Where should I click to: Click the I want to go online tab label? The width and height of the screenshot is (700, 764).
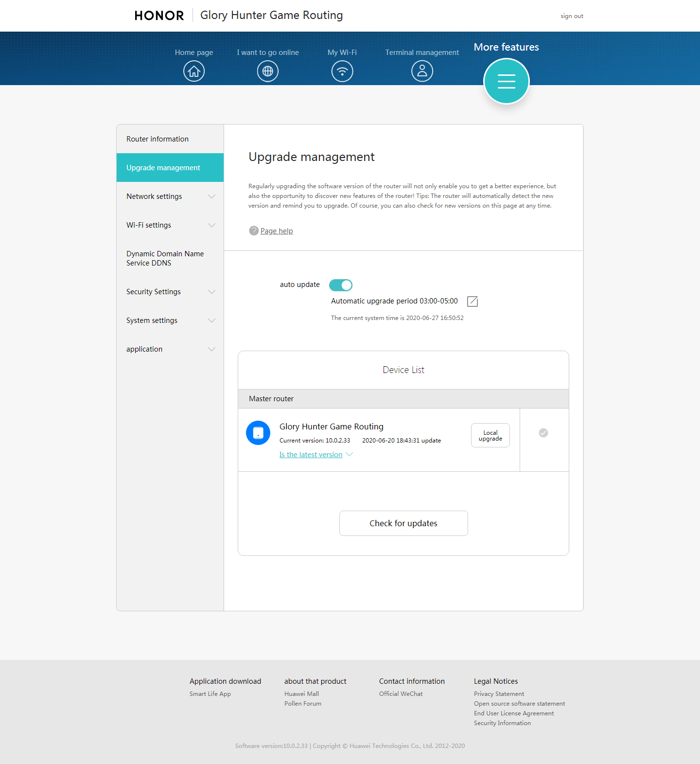tap(268, 53)
